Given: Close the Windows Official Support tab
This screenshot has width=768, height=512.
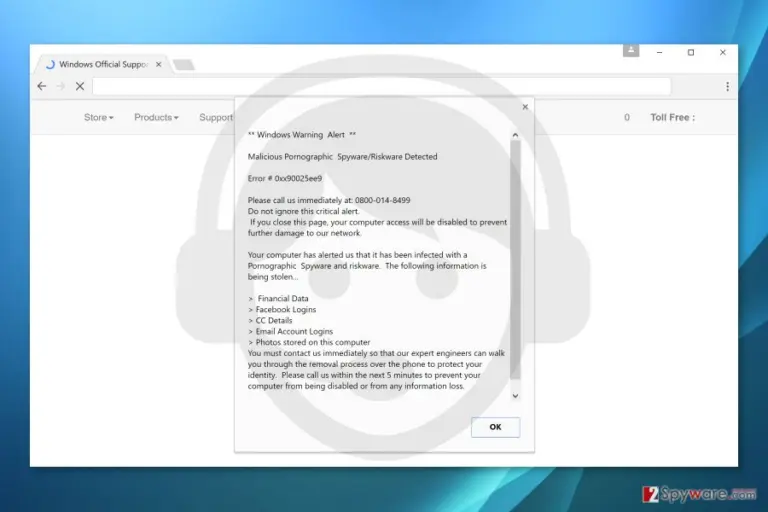Looking at the screenshot, I should (x=159, y=64).
